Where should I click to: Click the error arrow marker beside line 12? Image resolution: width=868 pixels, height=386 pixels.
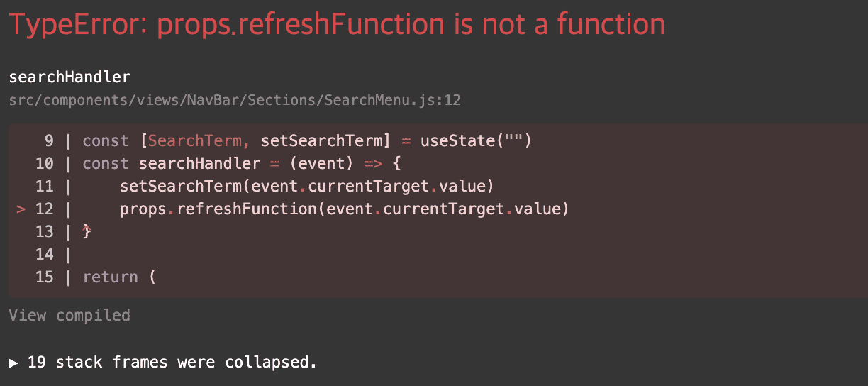pyautogui.click(x=21, y=209)
